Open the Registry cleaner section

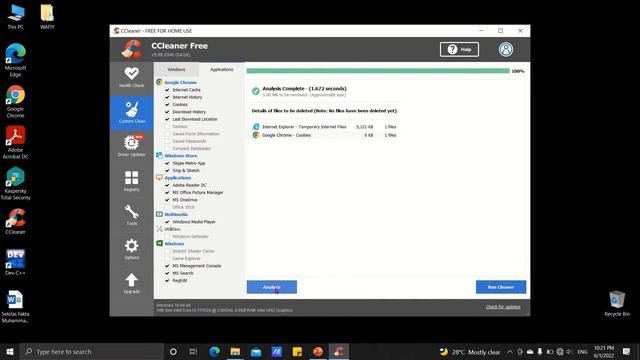(x=131, y=181)
